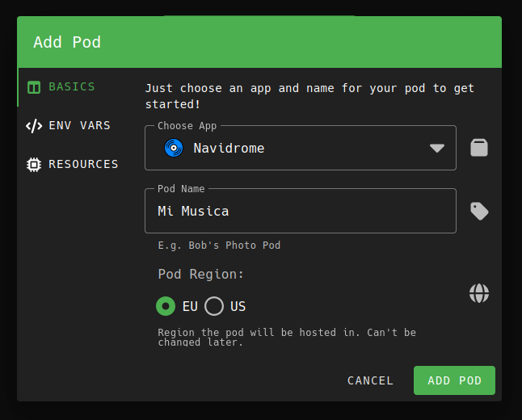
Task: Focus the Pod Name text field
Action: coord(299,211)
